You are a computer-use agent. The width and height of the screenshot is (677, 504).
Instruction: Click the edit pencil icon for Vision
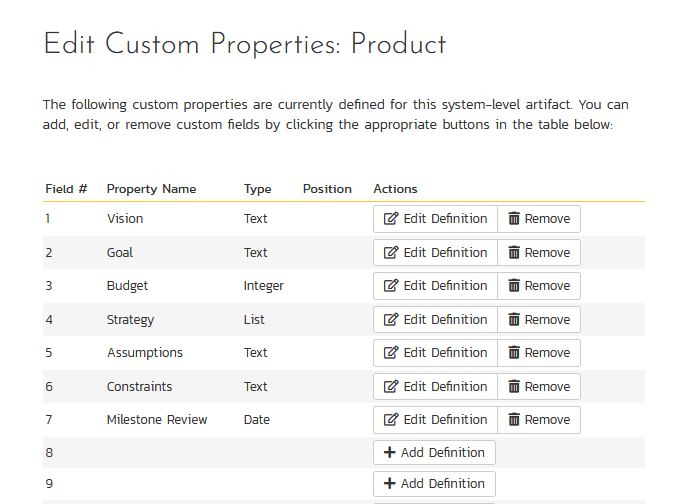[391, 219]
